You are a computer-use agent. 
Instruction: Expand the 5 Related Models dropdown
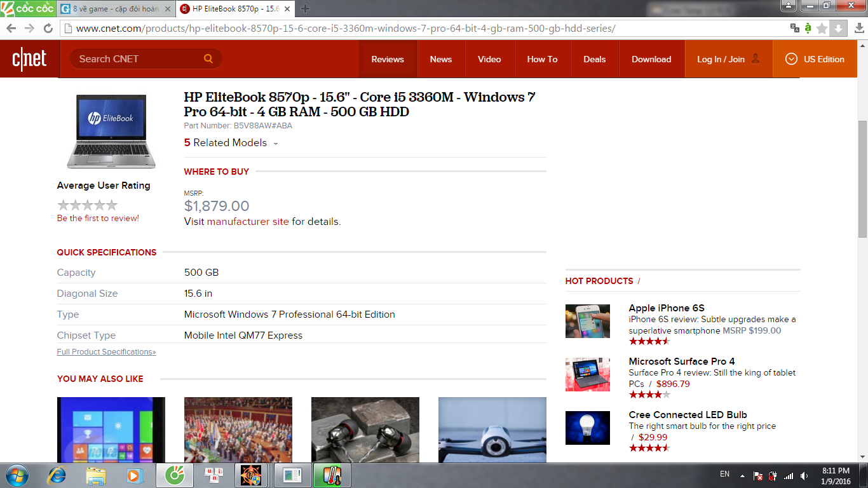pyautogui.click(x=231, y=143)
